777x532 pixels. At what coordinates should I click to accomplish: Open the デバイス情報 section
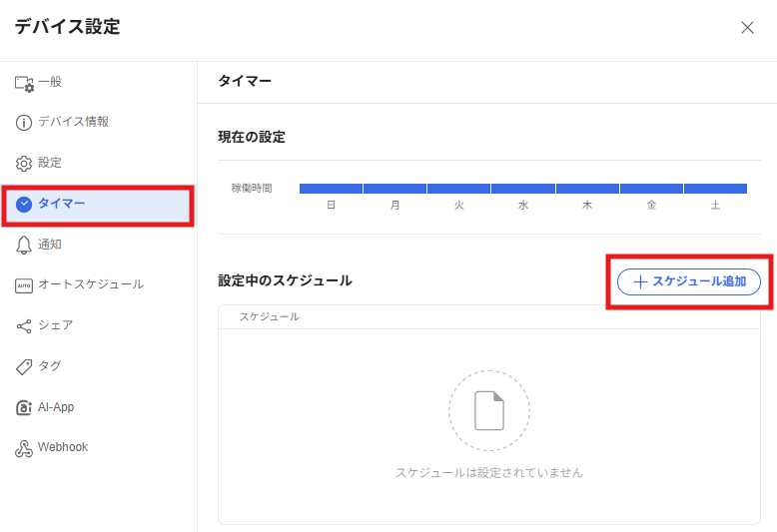point(98,123)
